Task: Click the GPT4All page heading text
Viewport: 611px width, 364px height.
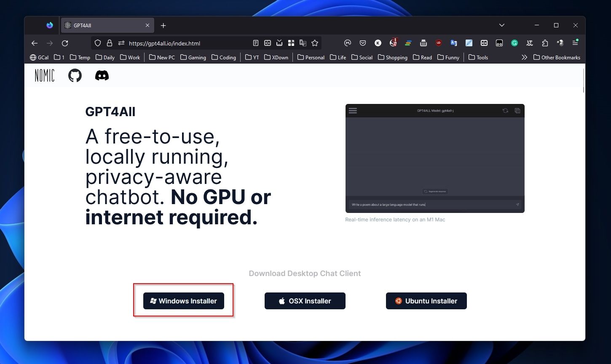Action: 110,112
